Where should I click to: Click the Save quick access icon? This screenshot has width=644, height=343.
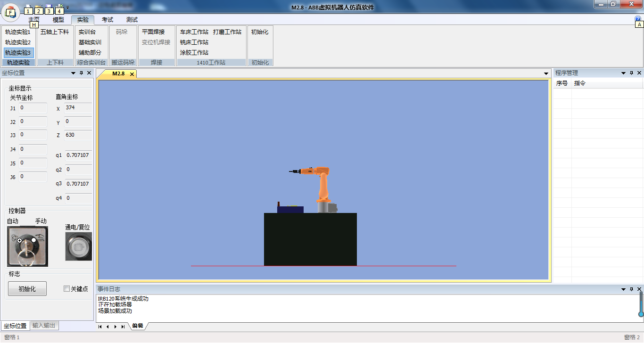(x=49, y=8)
